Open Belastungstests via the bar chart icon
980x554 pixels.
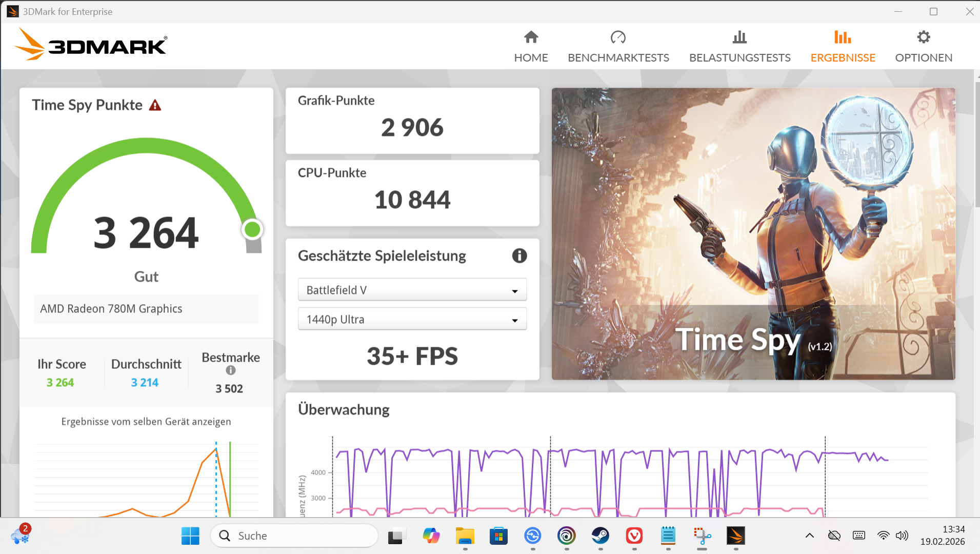739,37
